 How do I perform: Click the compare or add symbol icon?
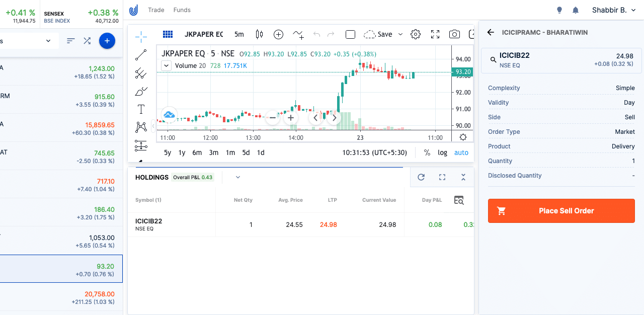click(x=278, y=34)
